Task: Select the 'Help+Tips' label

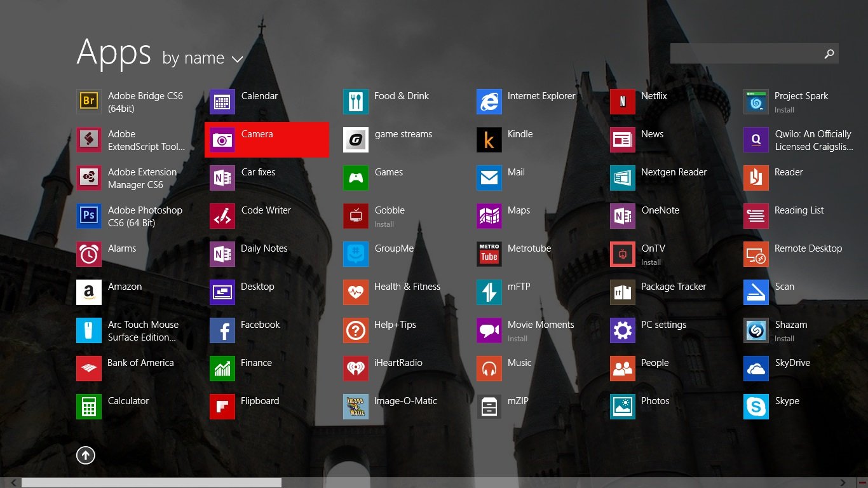Action: click(395, 325)
